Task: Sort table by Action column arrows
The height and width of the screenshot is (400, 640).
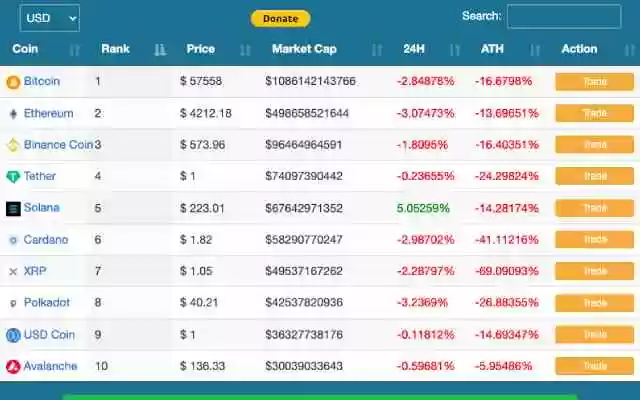Action: 630,50
